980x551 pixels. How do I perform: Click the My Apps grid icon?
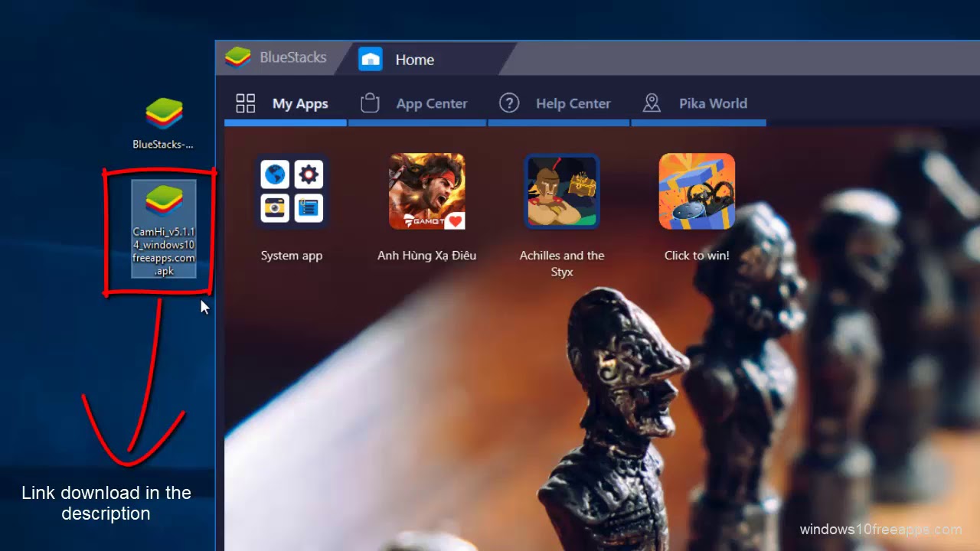click(246, 103)
